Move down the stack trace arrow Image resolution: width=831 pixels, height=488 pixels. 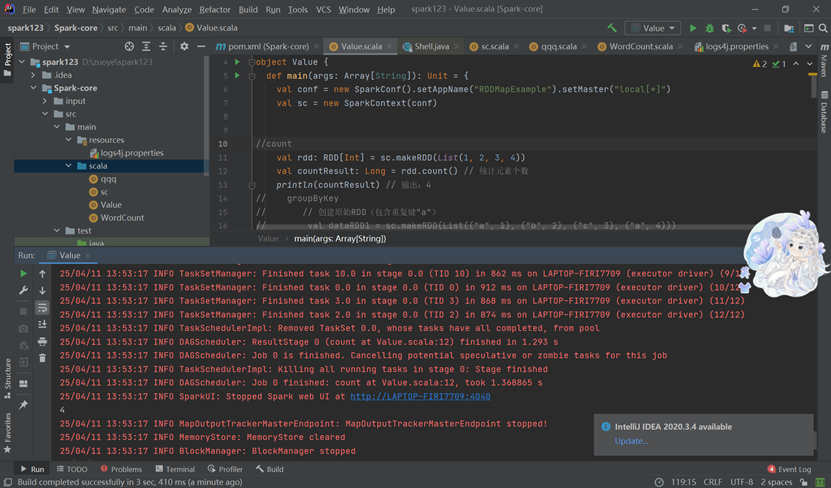42,290
